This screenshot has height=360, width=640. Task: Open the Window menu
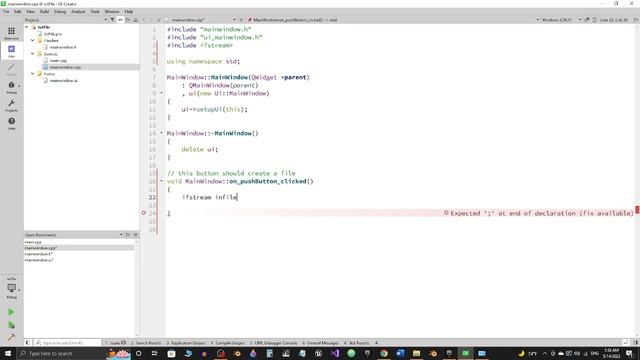point(112,11)
